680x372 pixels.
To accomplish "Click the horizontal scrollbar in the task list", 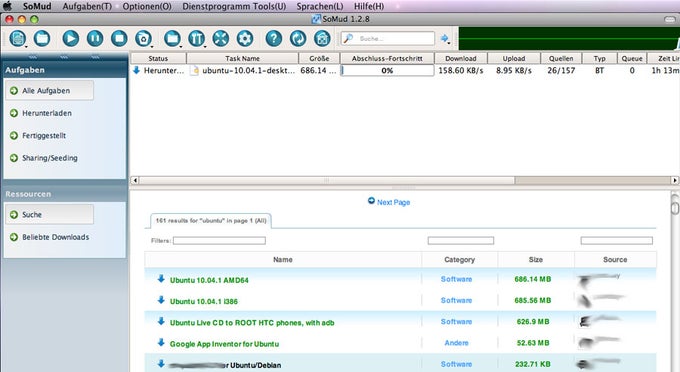I will 327,180.
